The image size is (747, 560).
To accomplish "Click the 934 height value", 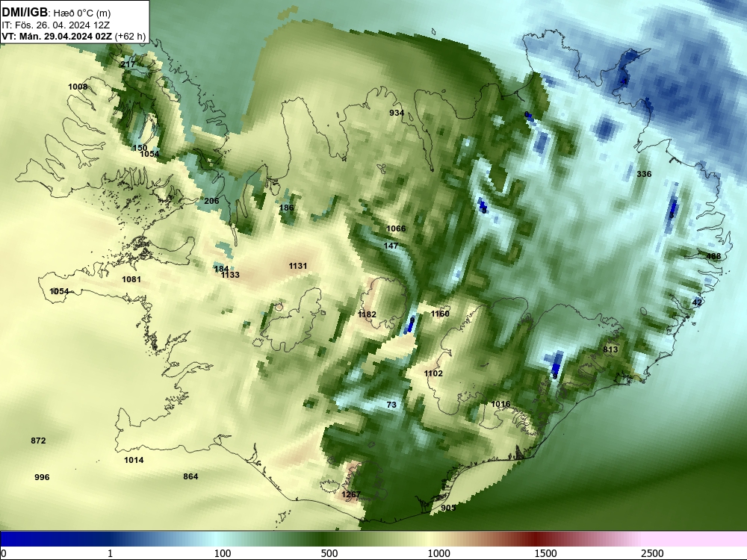I will [x=397, y=113].
